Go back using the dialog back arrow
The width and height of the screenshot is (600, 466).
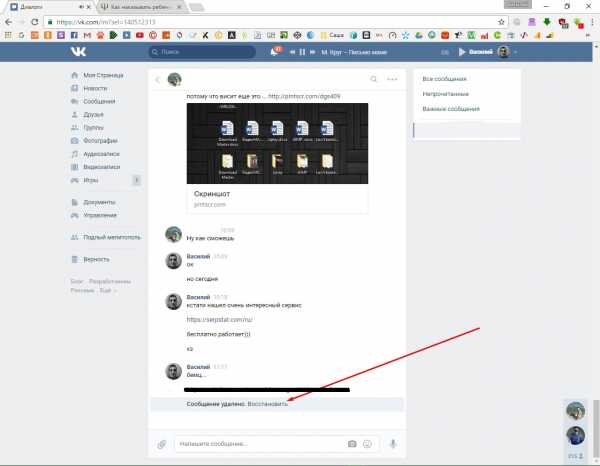pyautogui.click(x=157, y=78)
